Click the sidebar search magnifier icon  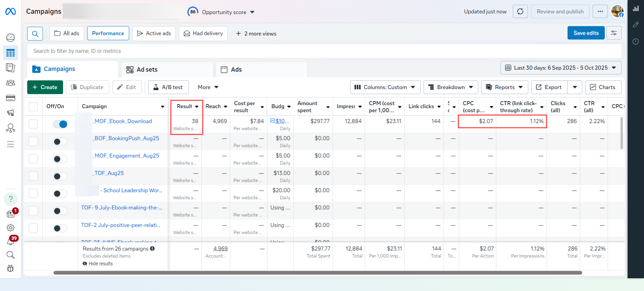tap(11, 255)
